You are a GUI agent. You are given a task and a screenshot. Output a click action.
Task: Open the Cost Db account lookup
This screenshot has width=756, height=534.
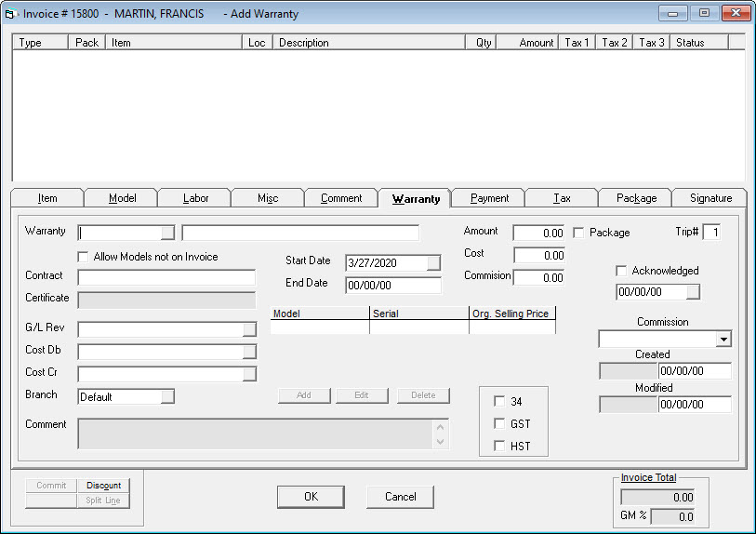click(249, 352)
